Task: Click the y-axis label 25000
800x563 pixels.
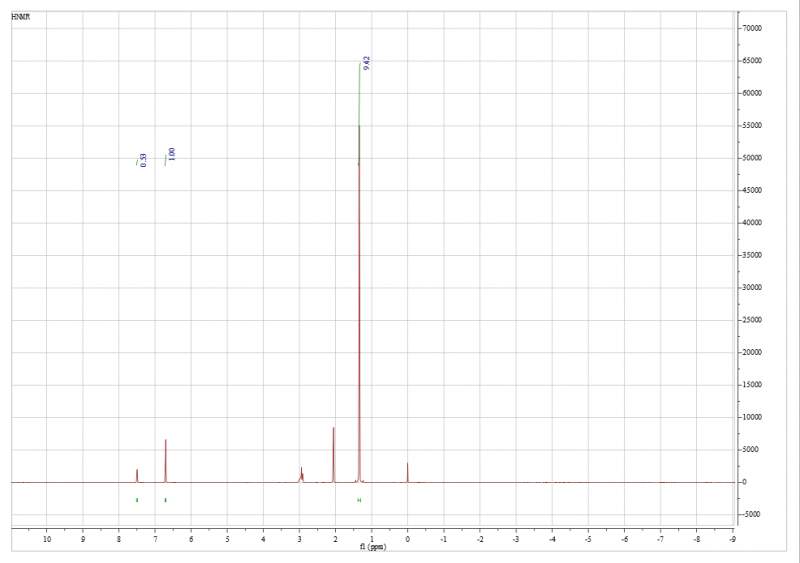Action: pos(753,320)
